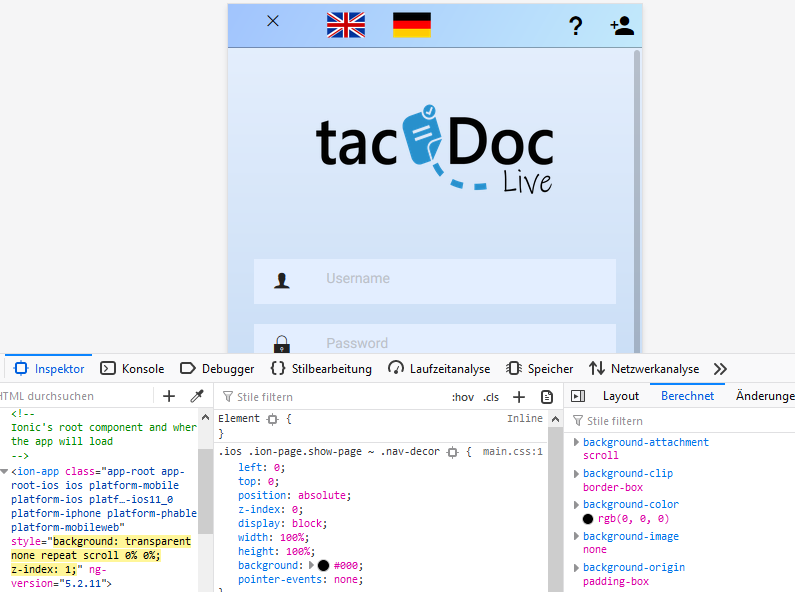795x592 pixels.
Task: Open the Stilbearbeitung tab
Action: pyautogui.click(x=321, y=368)
